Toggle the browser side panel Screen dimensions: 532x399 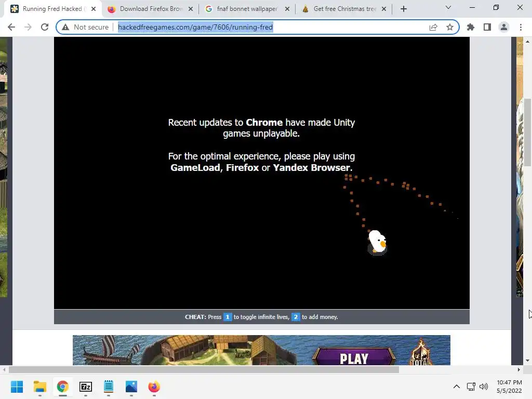tap(487, 27)
